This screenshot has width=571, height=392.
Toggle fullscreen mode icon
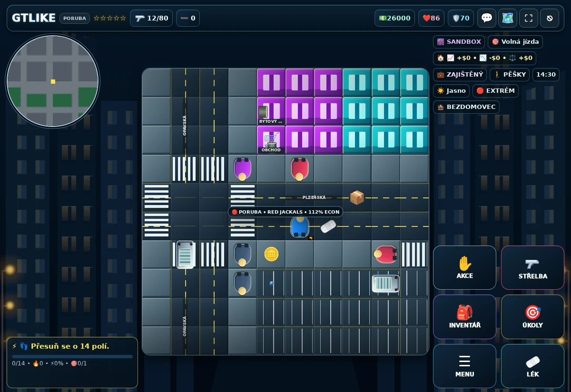point(529,18)
